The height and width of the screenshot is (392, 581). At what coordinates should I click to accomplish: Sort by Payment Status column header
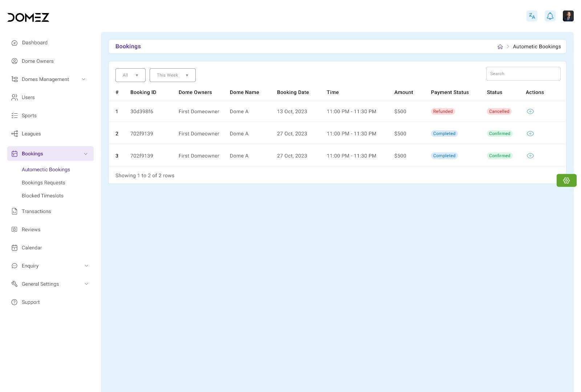[x=450, y=92]
